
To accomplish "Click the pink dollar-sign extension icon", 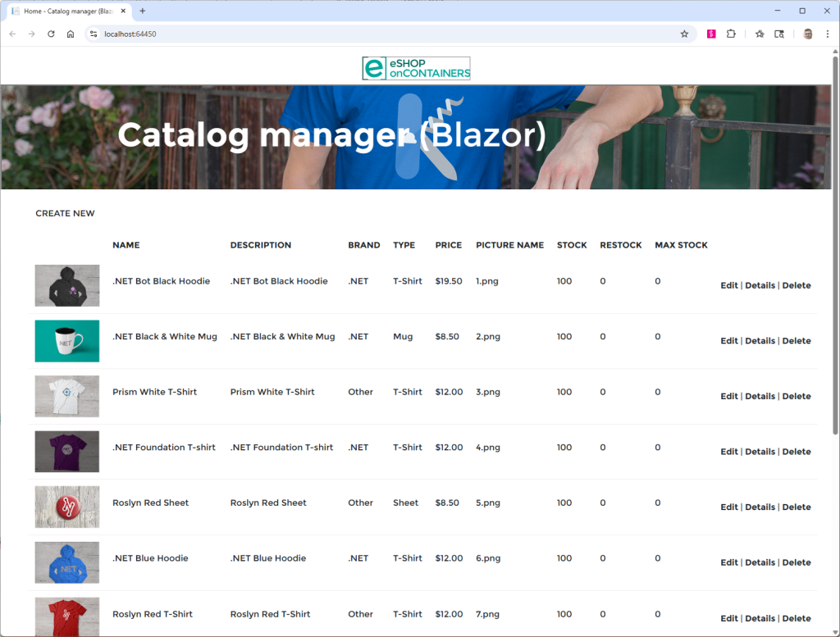I will click(x=712, y=34).
